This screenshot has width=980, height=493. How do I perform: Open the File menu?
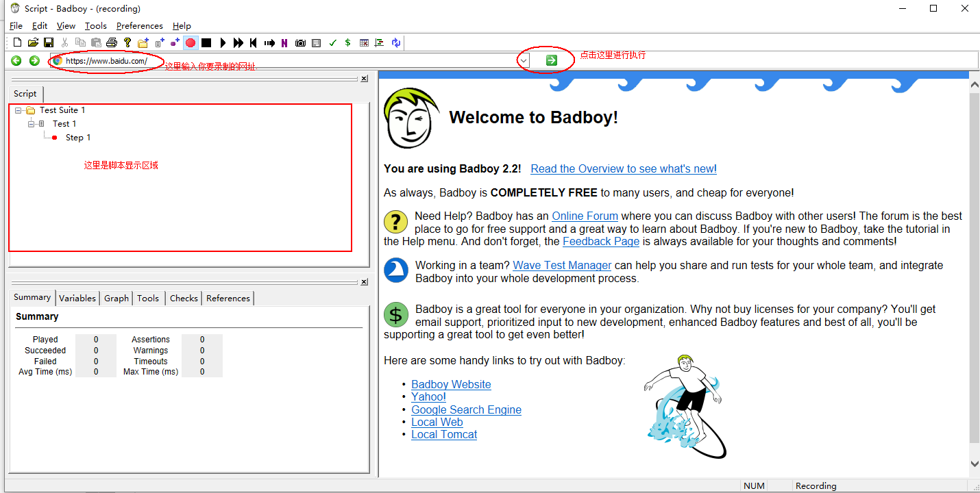(x=16, y=25)
